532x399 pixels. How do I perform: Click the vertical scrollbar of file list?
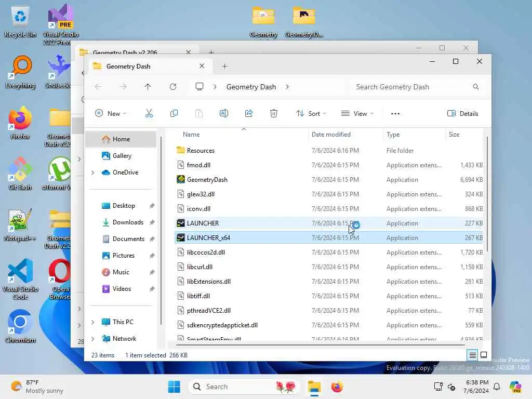click(487, 194)
